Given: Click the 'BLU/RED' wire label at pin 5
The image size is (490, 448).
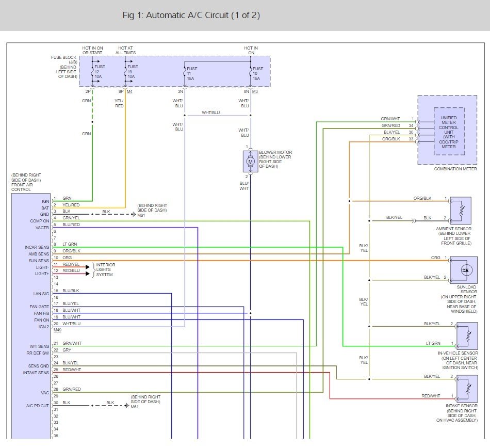Looking at the screenshot, I should (71, 225).
